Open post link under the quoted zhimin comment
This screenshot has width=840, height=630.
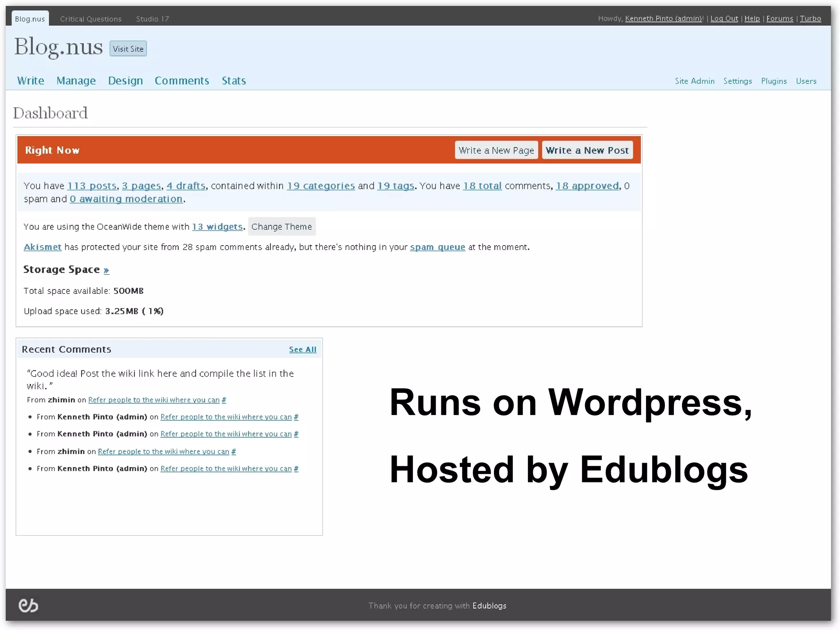tap(154, 400)
